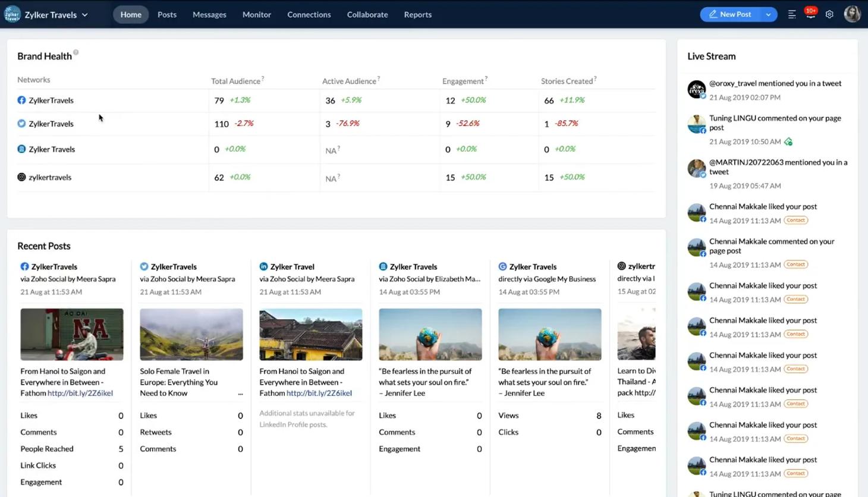
Task: Open the Messages tab
Action: [209, 14]
